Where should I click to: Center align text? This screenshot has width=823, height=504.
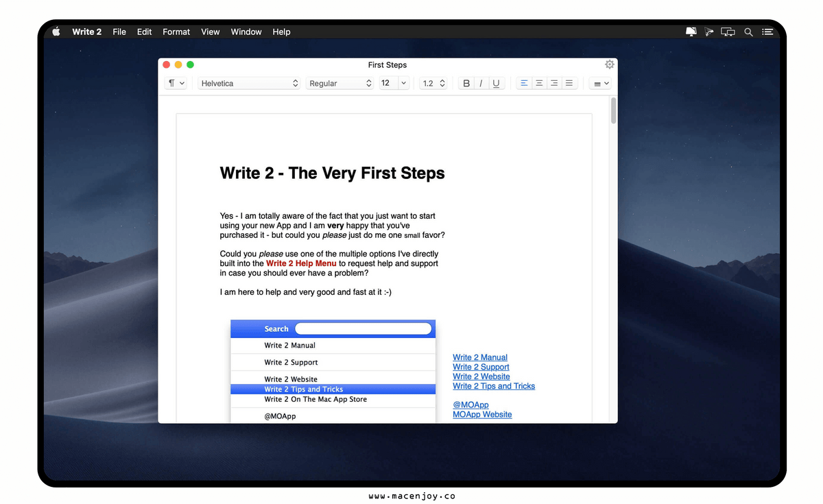(539, 83)
